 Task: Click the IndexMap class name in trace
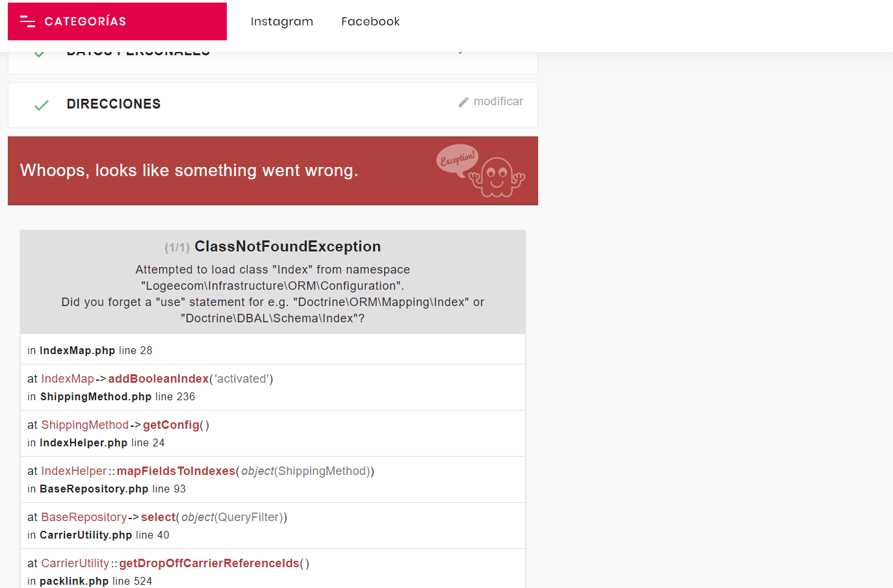click(68, 379)
